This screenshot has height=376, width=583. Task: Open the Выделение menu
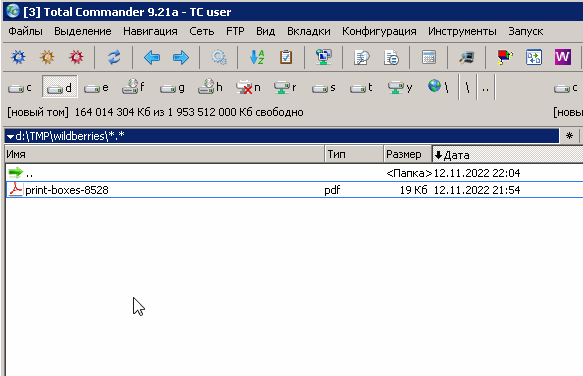(x=83, y=31)
